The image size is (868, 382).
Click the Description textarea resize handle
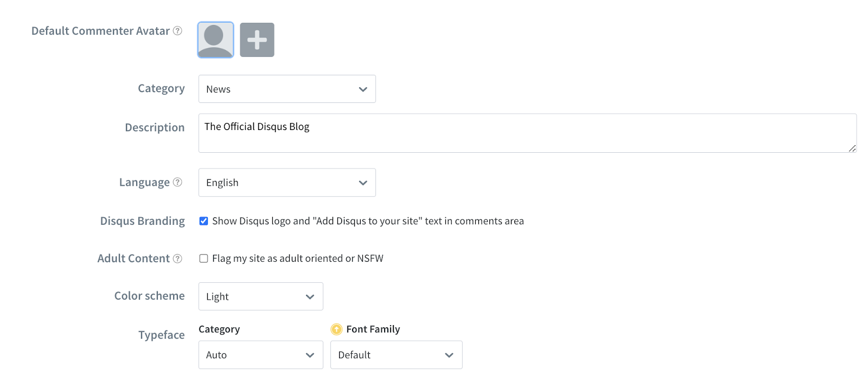(x=852, y=148)
